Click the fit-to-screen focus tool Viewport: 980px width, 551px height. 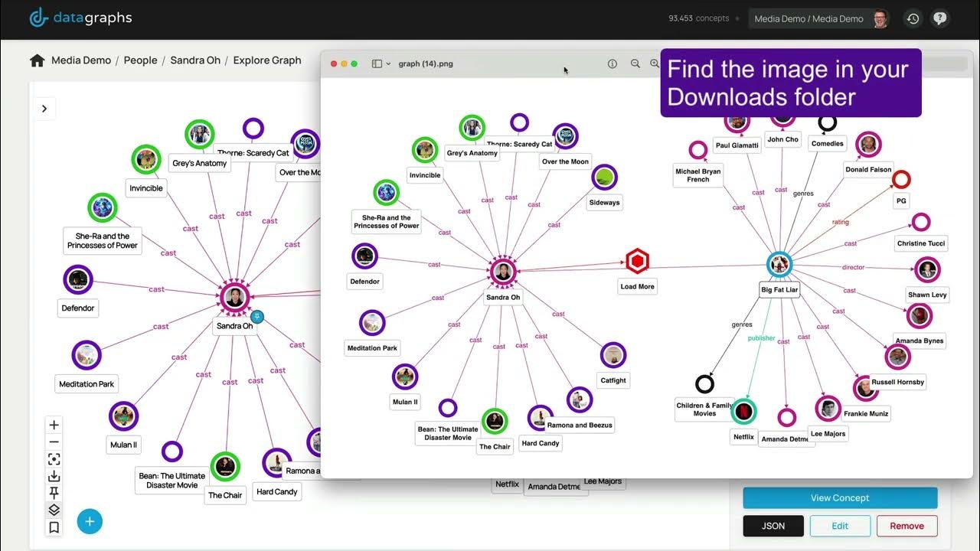[x=54, y=459]
